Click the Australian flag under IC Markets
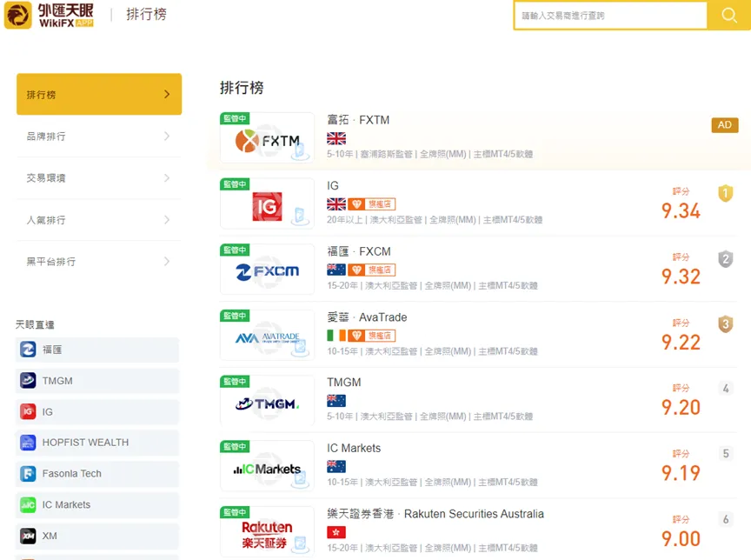 [x=336, y=466]
